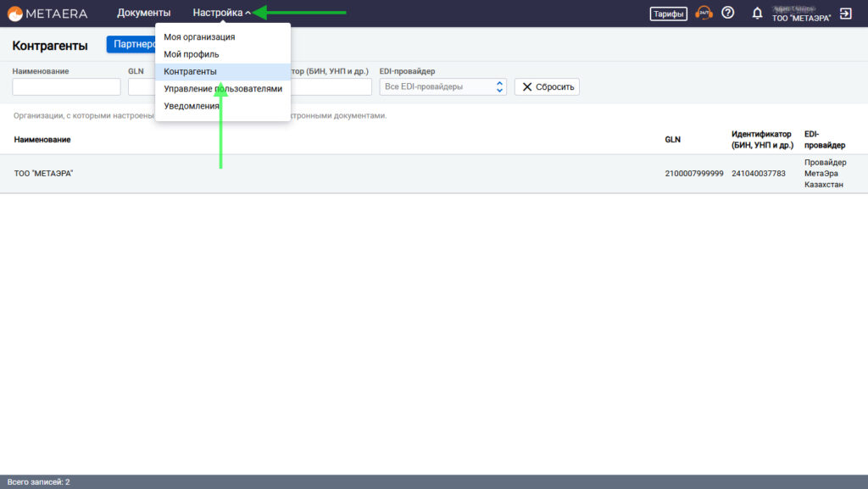Focus the Наименование filter field
This screenshot has height=489, width=868.
66,86
